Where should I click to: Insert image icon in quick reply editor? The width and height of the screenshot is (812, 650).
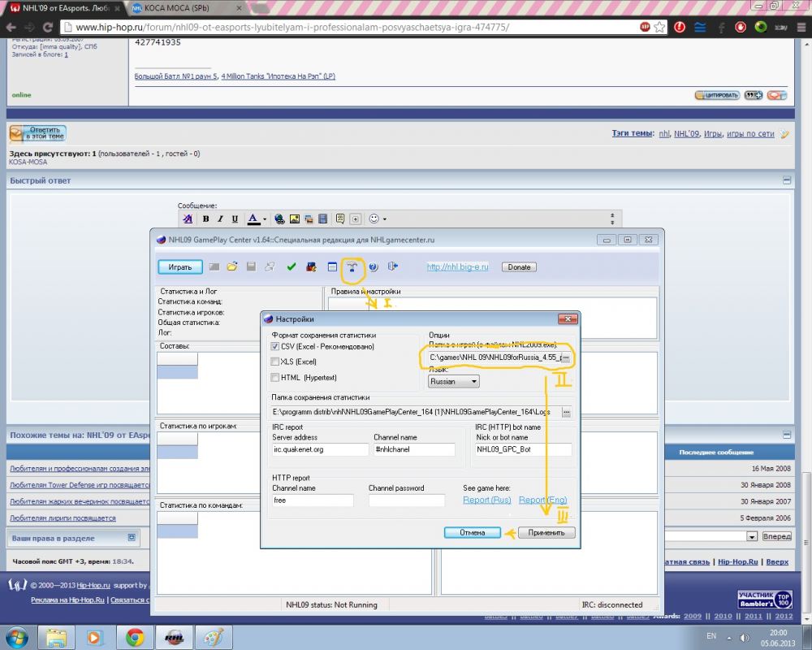coord(294,219)
